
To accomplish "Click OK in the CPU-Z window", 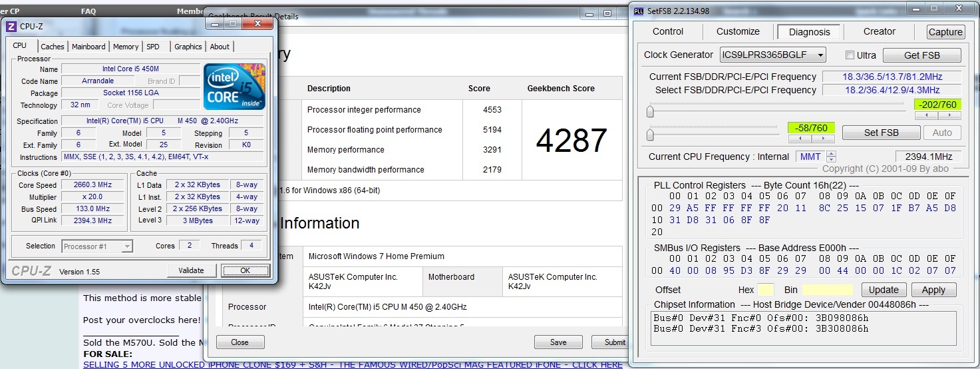I will pyautogui.click(x=245, y=270).
